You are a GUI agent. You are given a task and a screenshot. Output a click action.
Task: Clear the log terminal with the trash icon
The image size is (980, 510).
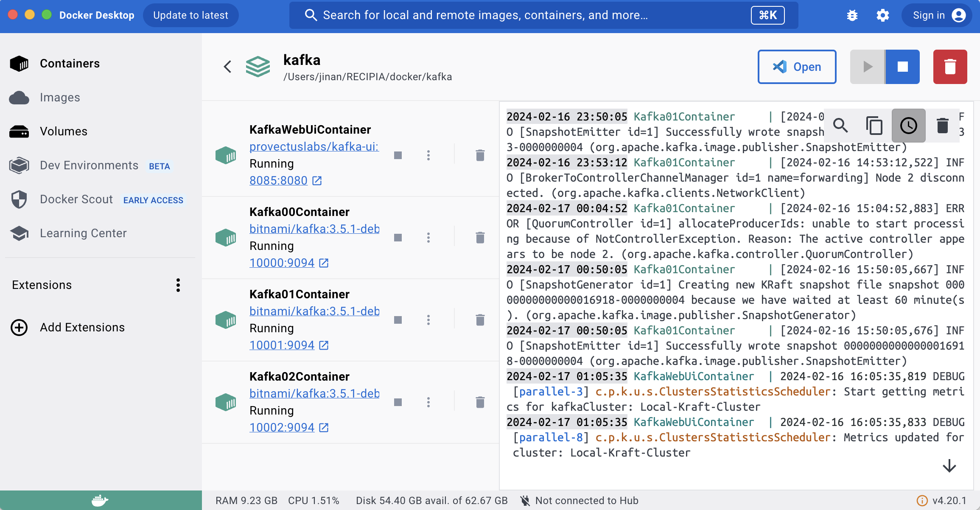[x=942, y=126]
